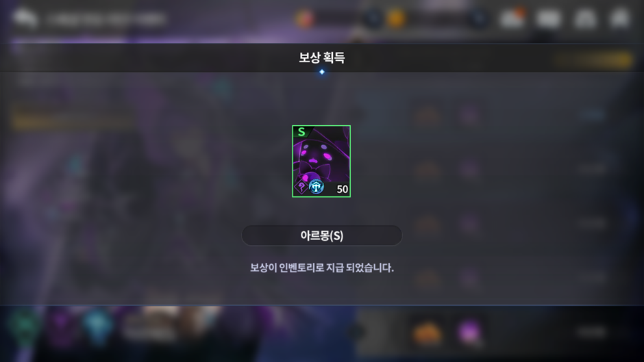The height and width of the screenshot is (362, 644).
Task: Choose the blurred teal emblem at bottom-left
Action: point(25,326)
